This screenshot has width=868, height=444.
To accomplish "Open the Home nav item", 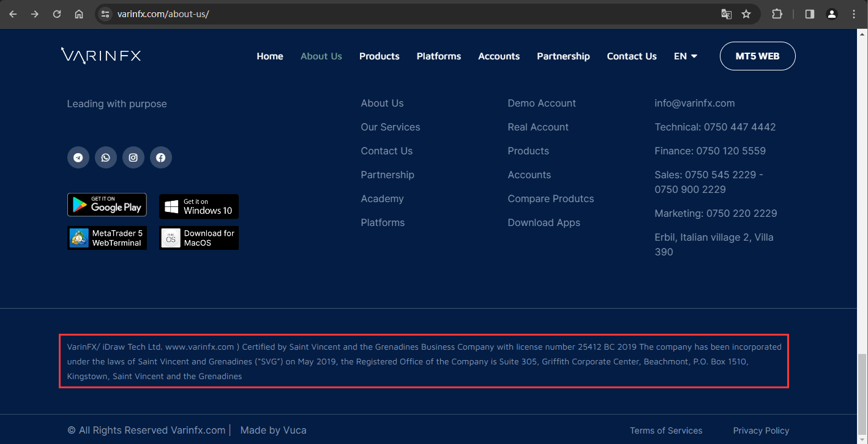I will pyautogui.click(x=270, y=56).
